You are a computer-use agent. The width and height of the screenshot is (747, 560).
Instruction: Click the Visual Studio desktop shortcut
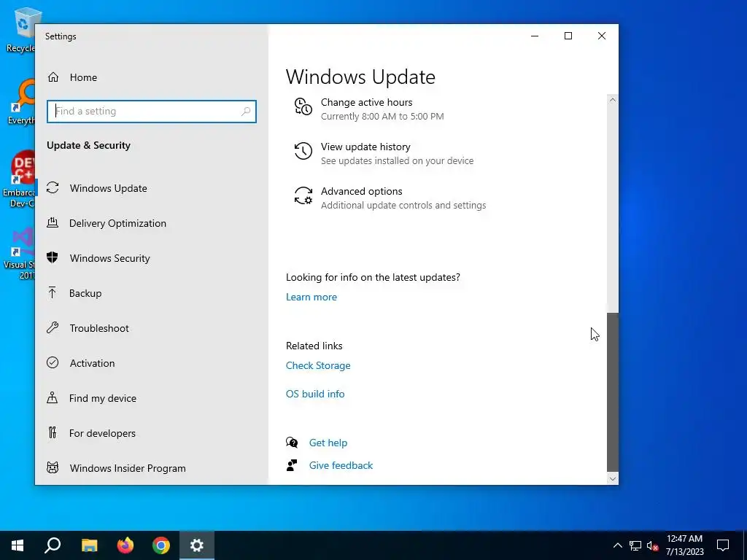coord(20,254)
